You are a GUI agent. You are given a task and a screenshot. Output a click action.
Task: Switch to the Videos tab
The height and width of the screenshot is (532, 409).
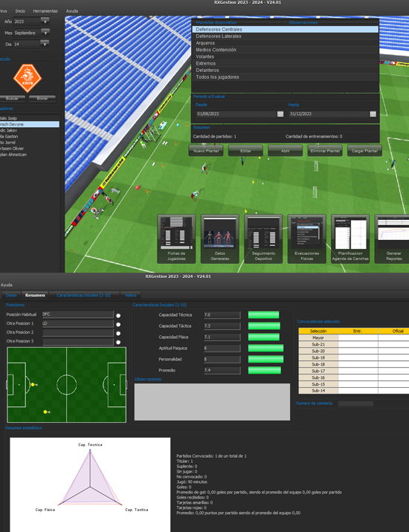coord(130,295)
